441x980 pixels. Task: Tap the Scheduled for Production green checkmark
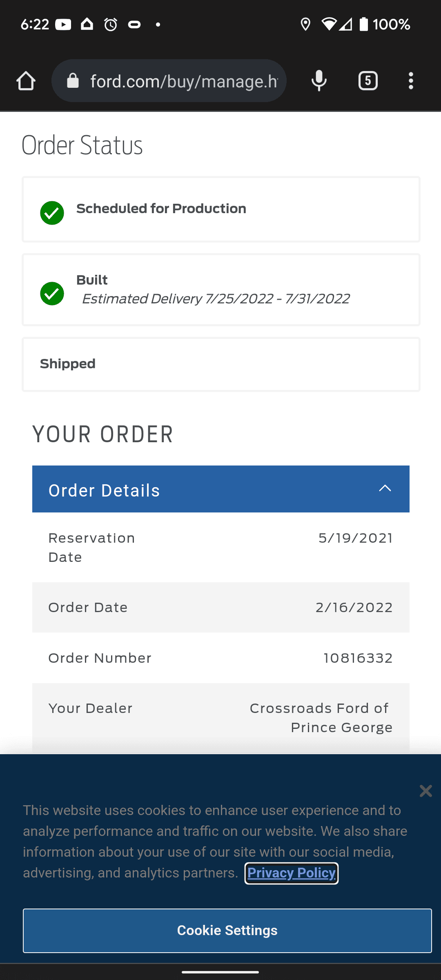pos(52,213)
